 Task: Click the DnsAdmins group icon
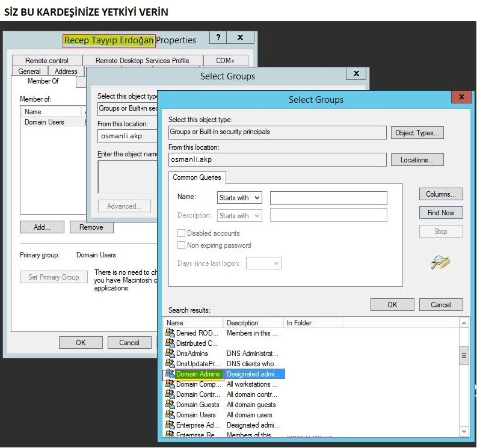point(170,353)
